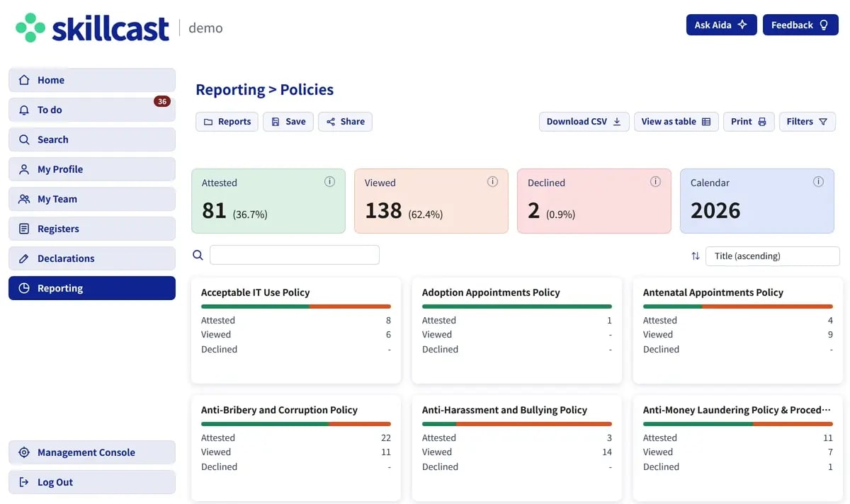Click the Home house icon
Image resolution: width=850 pixels, height=504 pixels.
click(x=24, y=80)
